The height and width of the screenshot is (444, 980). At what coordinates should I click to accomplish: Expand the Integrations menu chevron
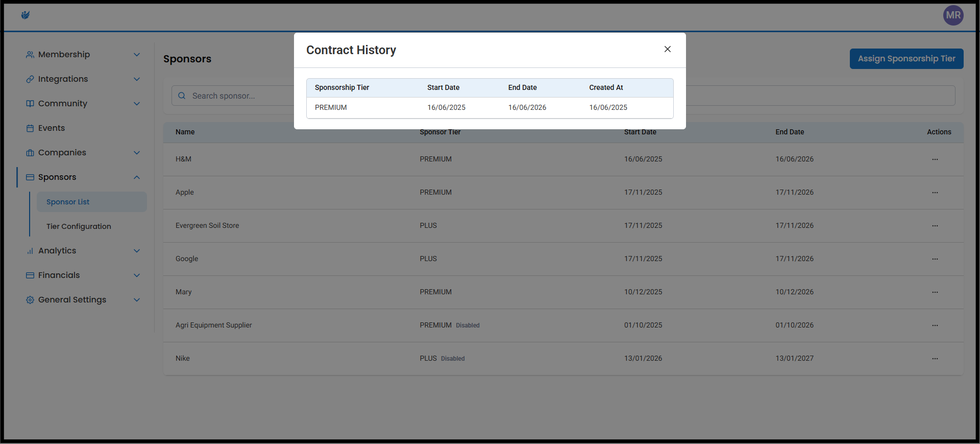(x=136, y=79)
